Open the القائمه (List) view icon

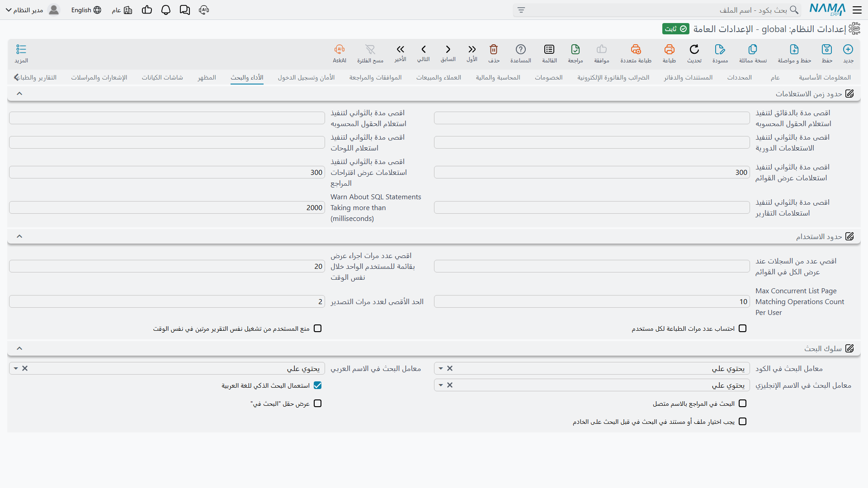549,49
